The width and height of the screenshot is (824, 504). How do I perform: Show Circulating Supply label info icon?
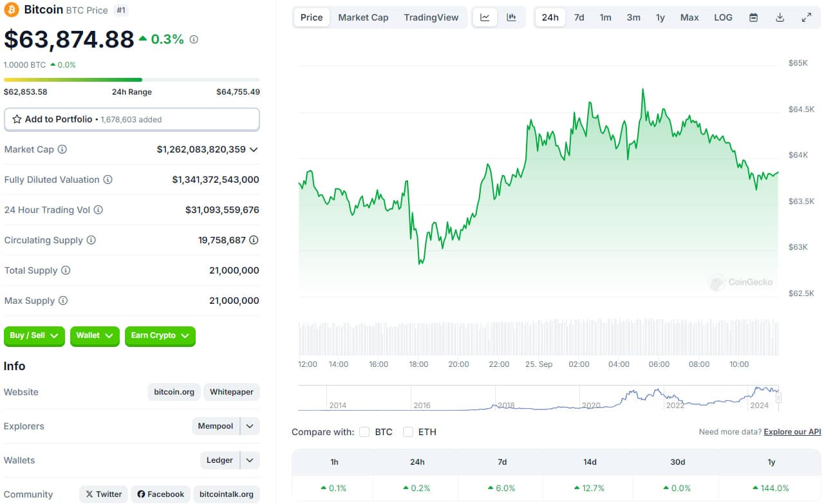pos(91,240)
